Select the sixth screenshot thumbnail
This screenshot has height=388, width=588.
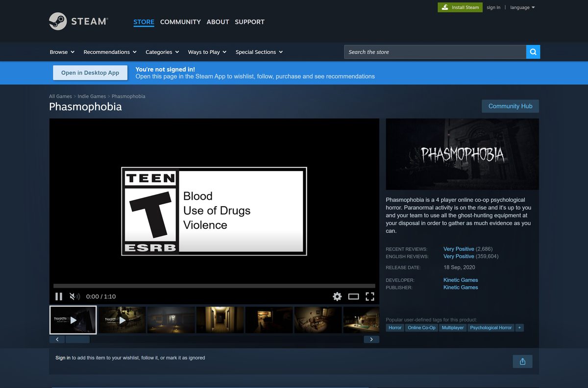[318, 320]
